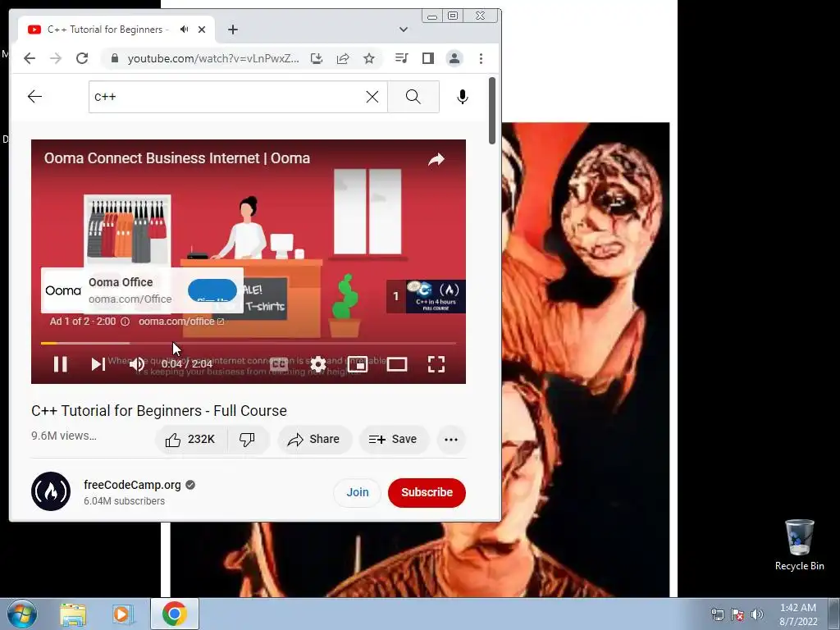Toggle the Chrome side panel
Image resolution: width=840 pixels, height=630 pixels.
click(428, 58)
